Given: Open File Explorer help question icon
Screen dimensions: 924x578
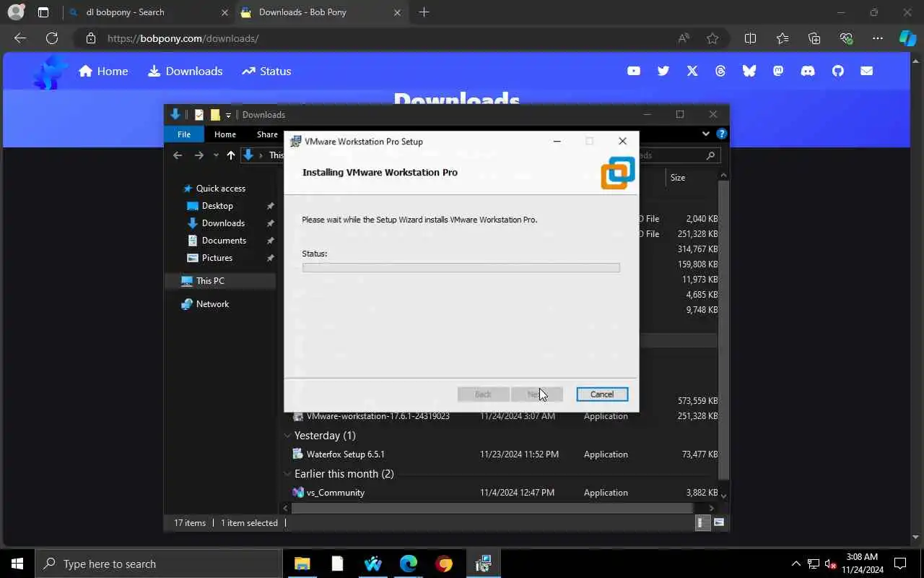Looking at the screenshot, I should coord(721,134).
